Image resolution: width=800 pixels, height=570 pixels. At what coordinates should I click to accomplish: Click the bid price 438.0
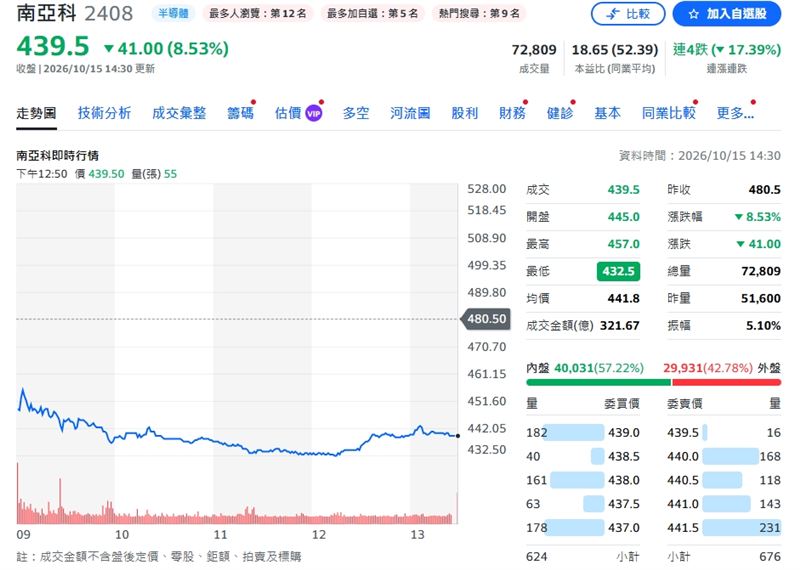pos(623,480)
